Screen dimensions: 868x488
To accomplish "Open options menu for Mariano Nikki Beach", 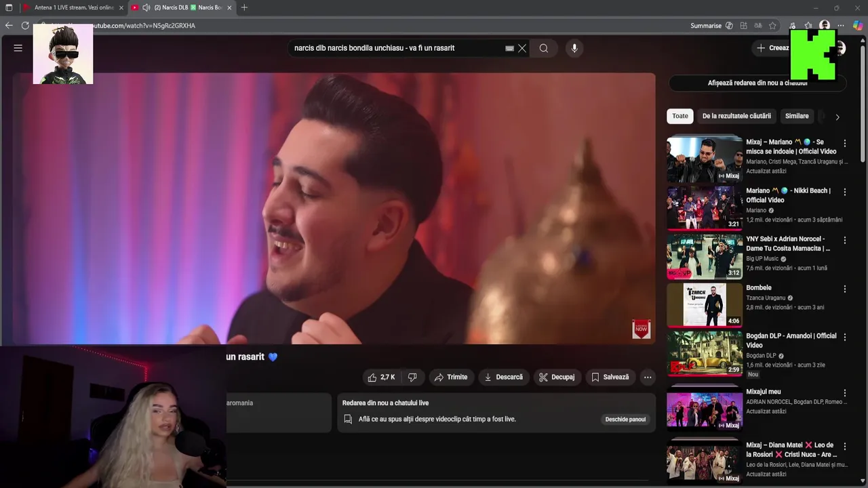I will point(845,192).
